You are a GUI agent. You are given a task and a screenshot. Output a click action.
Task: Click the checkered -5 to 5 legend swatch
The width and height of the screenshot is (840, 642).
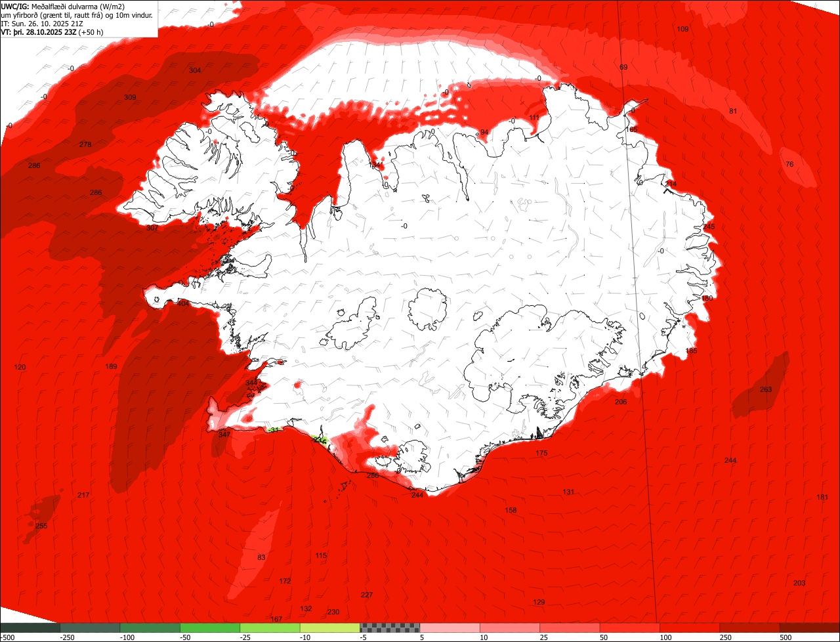[x=390, y=628]
